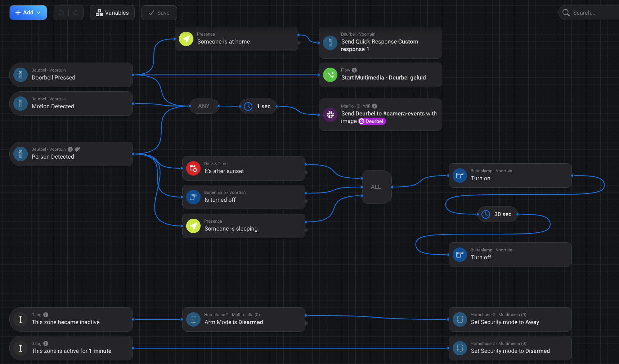Click the green Flow icon on Start Multimedia card
619x364 pixels.
(330, 75)
